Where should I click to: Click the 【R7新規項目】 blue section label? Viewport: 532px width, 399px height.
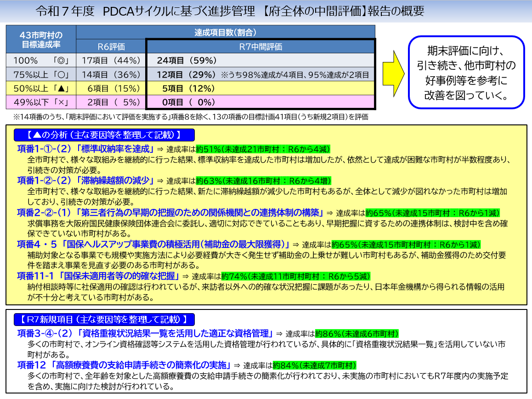[104, 319]
